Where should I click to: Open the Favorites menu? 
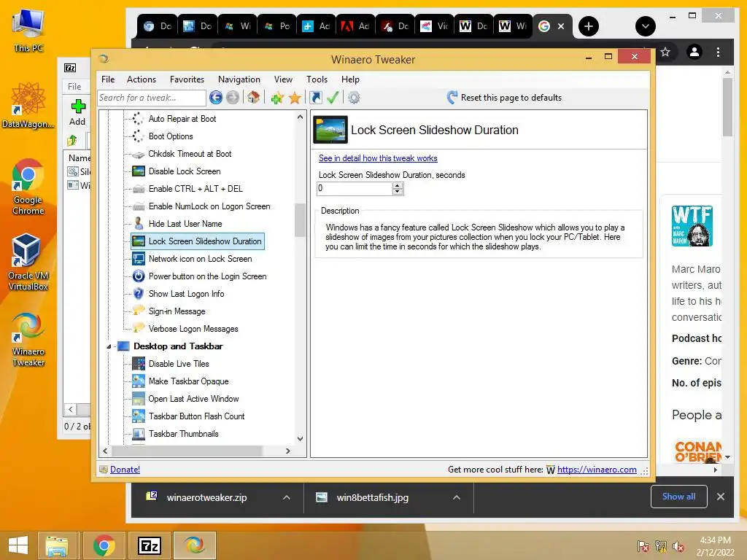pyautogui.click(x=187, y=79)
